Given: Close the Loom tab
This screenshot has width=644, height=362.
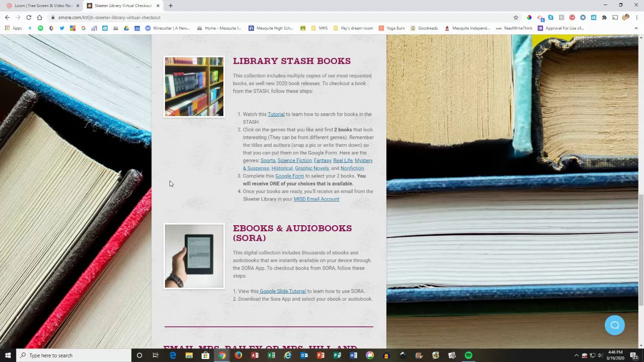Looking at the screenshot, I should [77, 6].
